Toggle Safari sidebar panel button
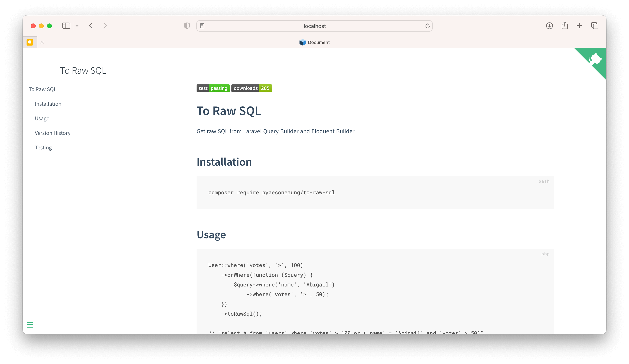The width and height of the screenshot is (629, 364). (66, 26)
